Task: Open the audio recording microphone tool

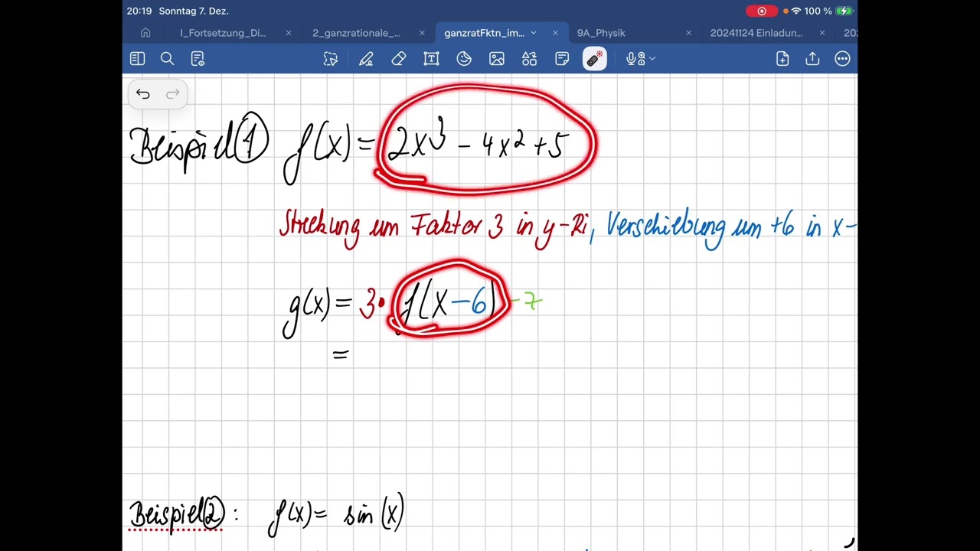Action: tap(635, 59)
